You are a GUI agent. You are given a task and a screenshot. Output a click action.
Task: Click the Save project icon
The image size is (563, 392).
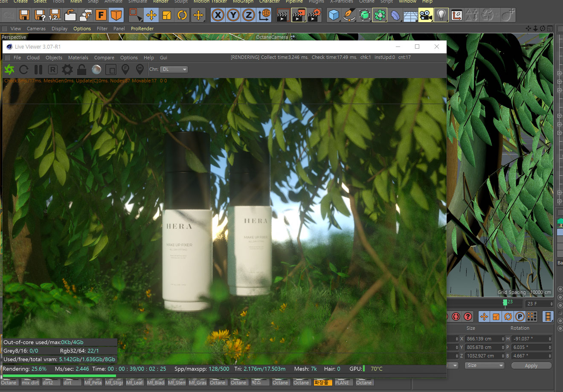point(24,15)
